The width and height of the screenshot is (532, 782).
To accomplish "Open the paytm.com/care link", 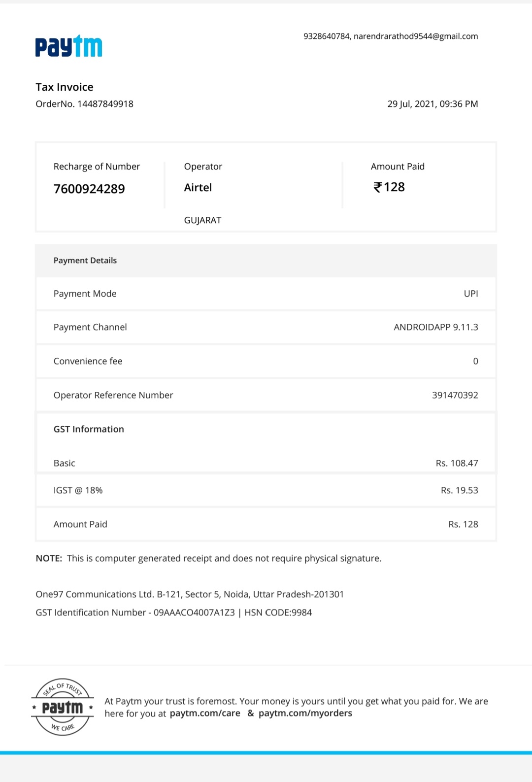I will pos(205,713).
